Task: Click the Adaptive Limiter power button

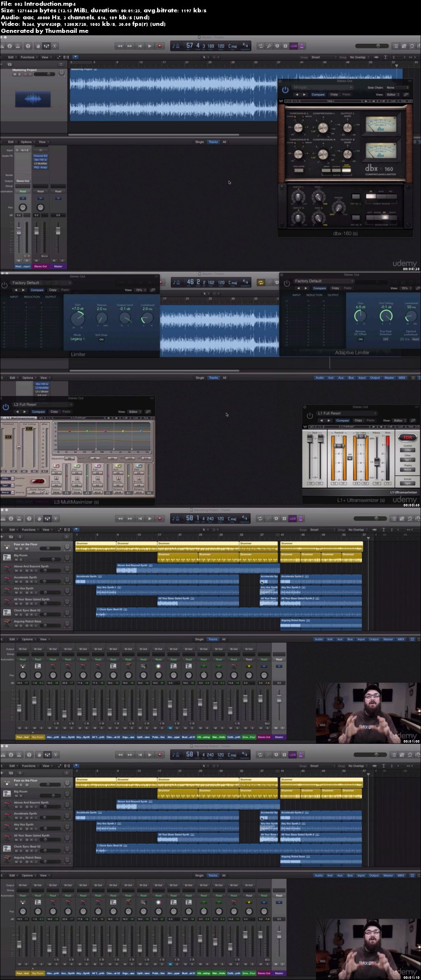Action: click(287, 283)
